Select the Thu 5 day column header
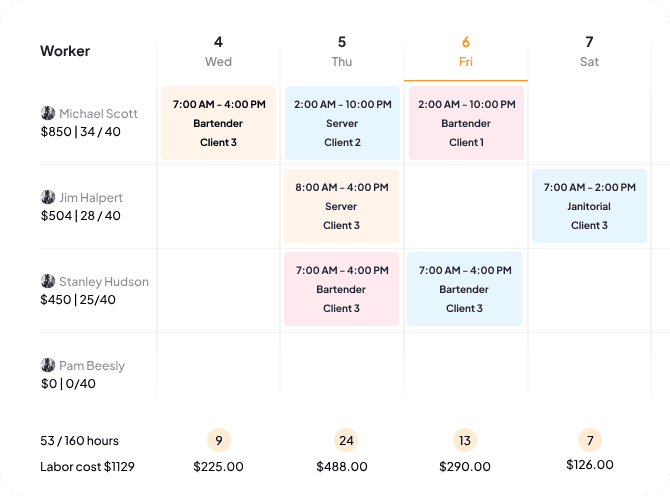 pyautogui.click(x=342, y=51)
